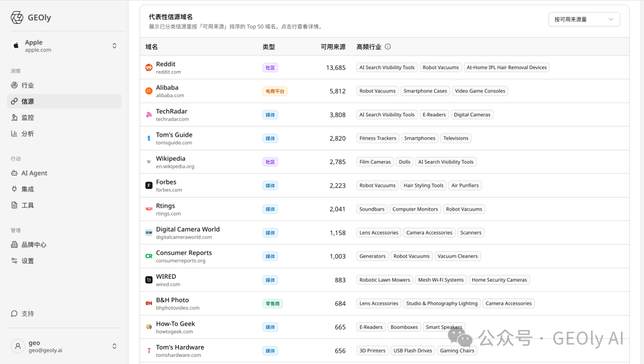
Task: Click the Generators tag
Action: click(372, 256)
